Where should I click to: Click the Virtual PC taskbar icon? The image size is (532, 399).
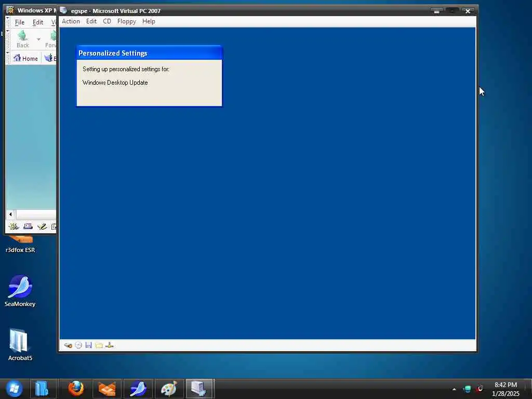tap(199, 389)
